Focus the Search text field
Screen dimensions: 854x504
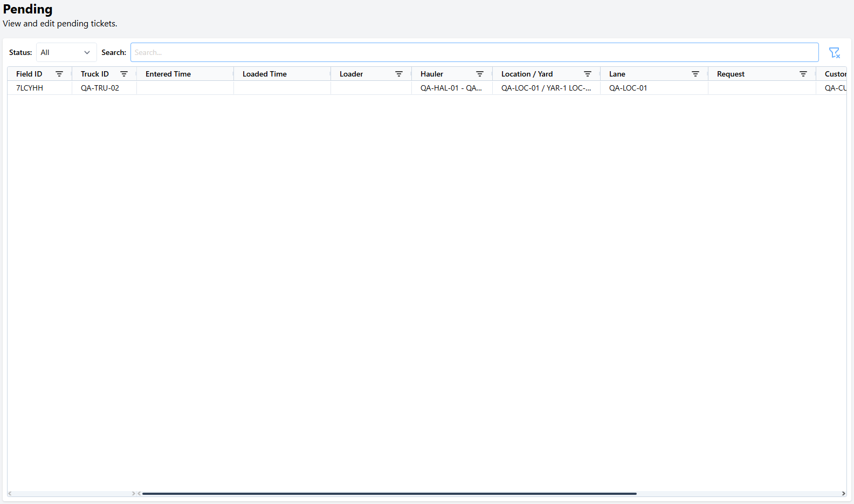click(474, 52)
